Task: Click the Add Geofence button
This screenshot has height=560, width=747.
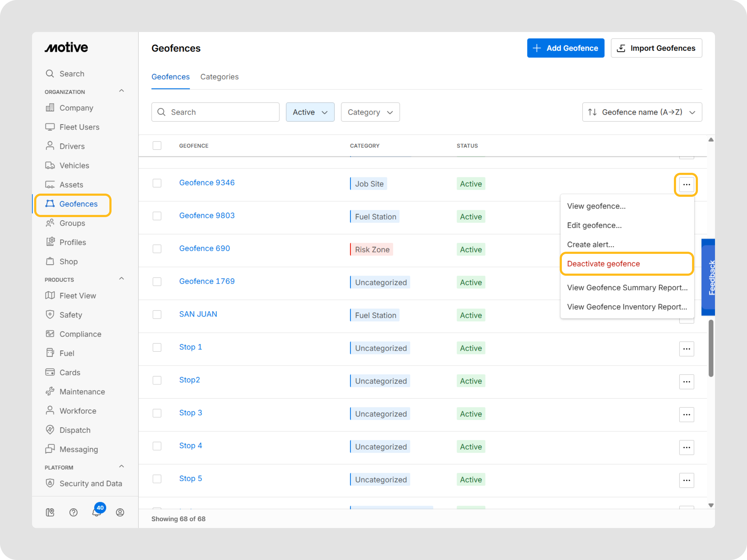Action: point(565,48)
